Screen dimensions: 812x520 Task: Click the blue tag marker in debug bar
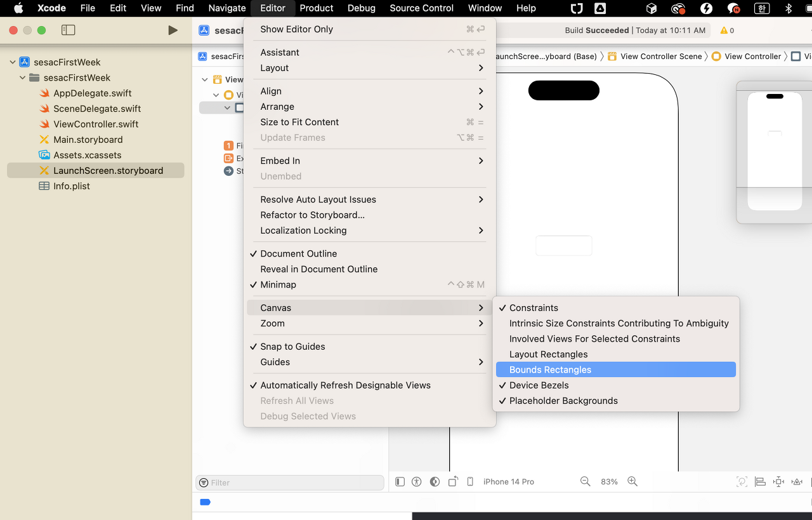[x=205, y=502]
